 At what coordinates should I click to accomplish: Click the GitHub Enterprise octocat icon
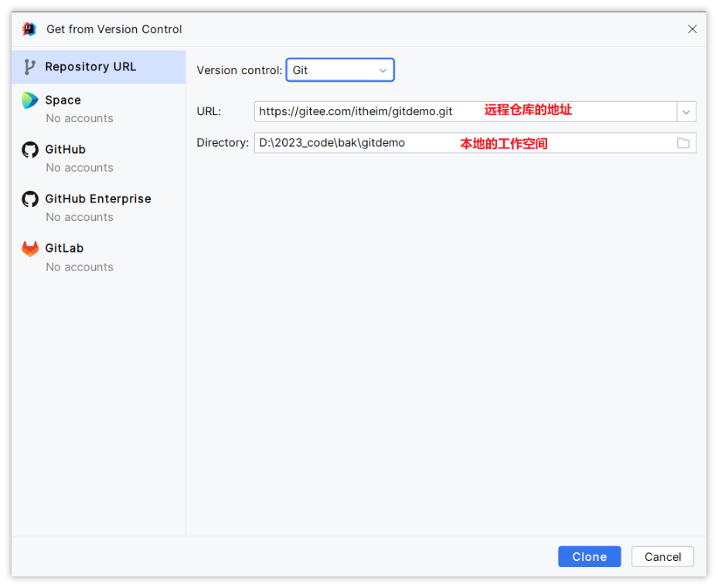[x=30, y=199]
